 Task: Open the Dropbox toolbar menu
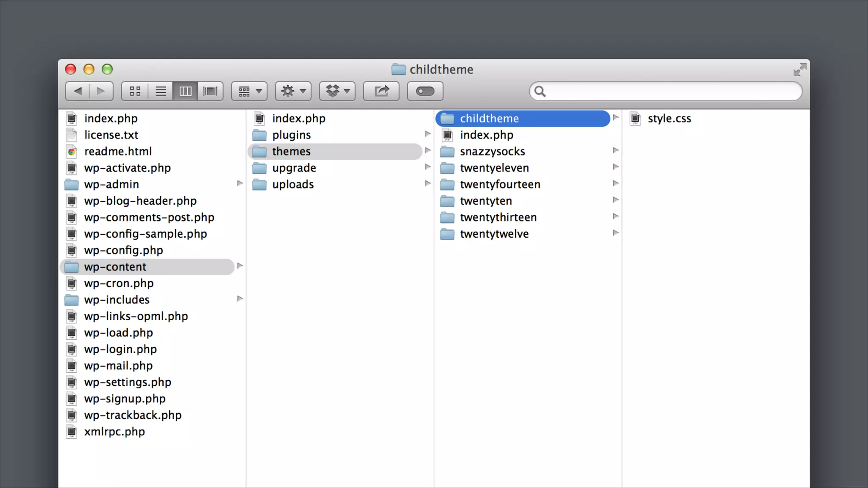pyautogui.click(x=337, y=91)
